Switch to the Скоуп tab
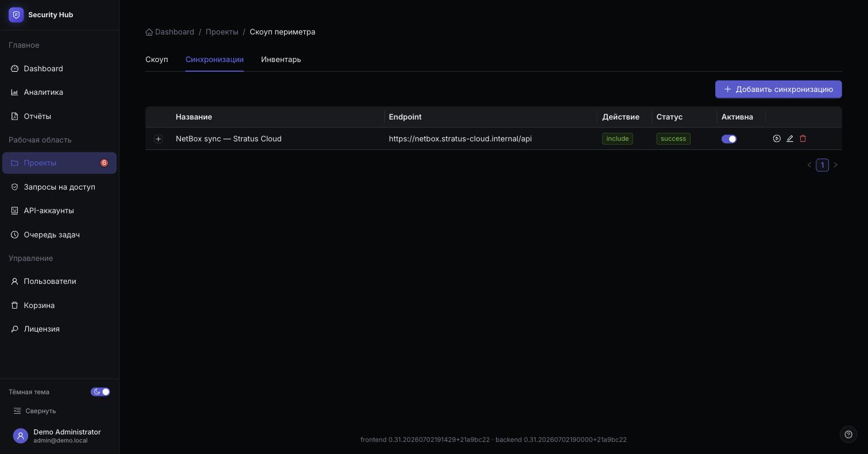868x454 pixels. [x=157, y=59]
